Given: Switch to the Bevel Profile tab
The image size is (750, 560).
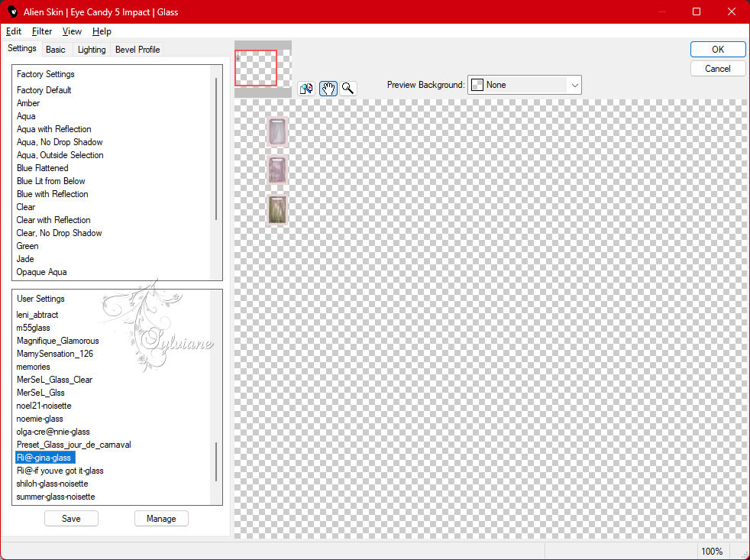Looking at the screenshot, I should pos(137,50).
